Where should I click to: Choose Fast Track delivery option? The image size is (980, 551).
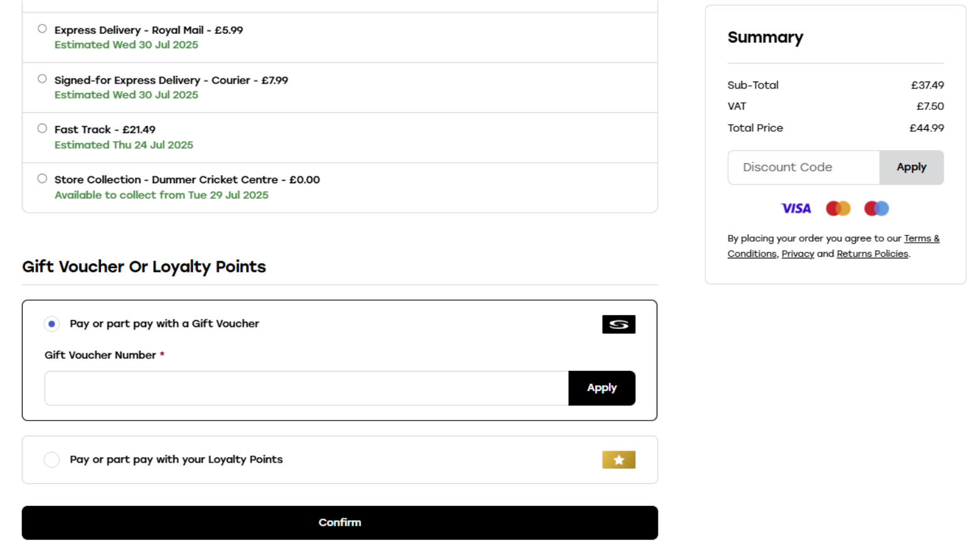(x=42, y=129)
